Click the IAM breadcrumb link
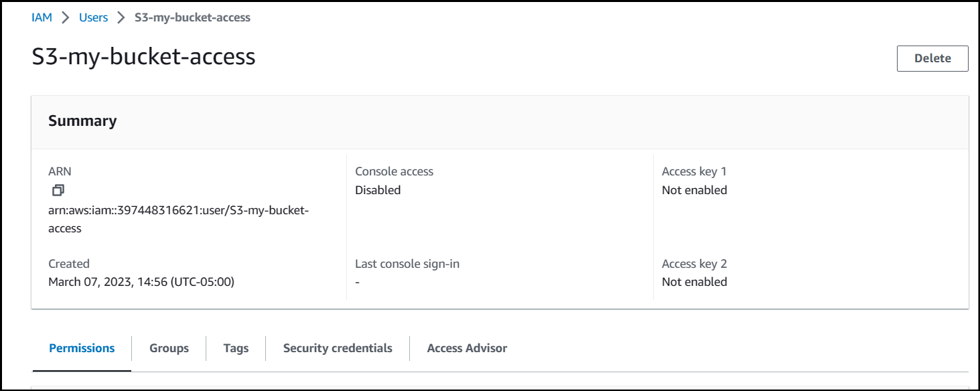The width and height of the screenshot is (980, 391). point(42,17)
